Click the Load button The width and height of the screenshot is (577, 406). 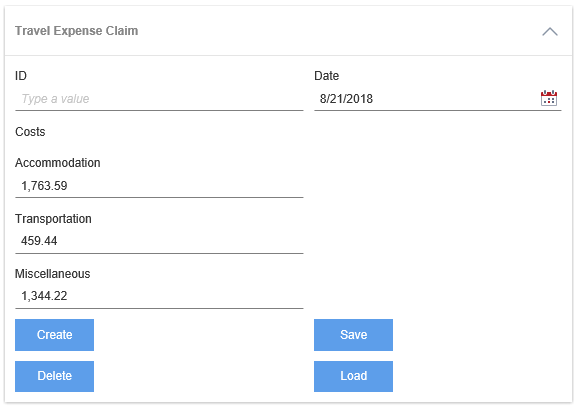click(x=353, y=376)
